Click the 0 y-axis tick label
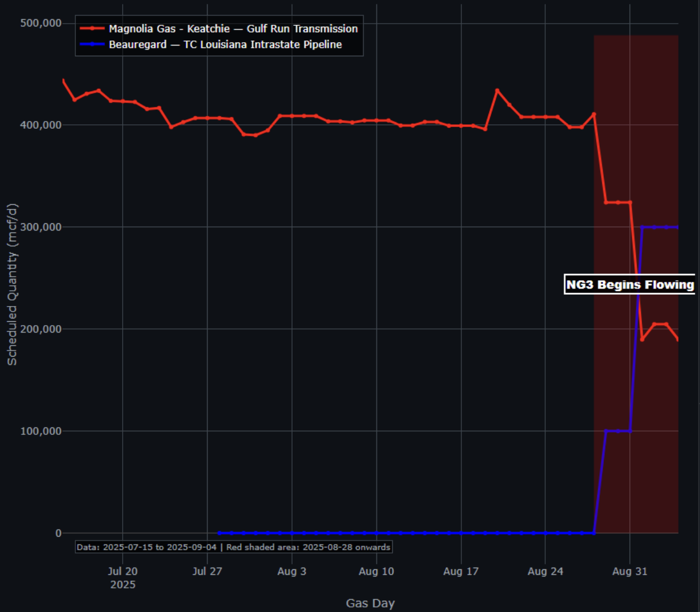This screenshot has width=700, height=612. tap(59, 533)
